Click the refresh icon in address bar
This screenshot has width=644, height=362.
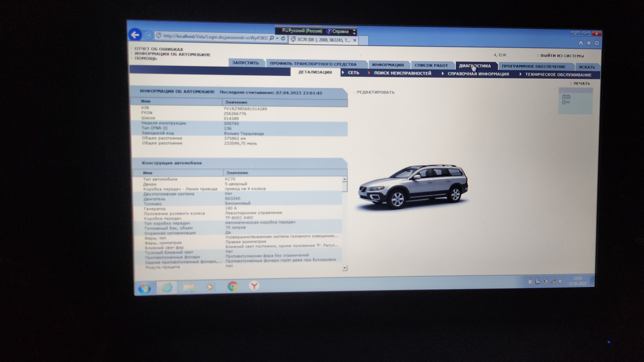tap(283, 39)
